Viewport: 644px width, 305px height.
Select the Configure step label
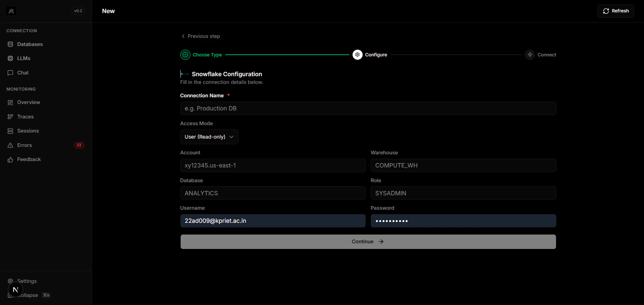click(x=376, y=55)
